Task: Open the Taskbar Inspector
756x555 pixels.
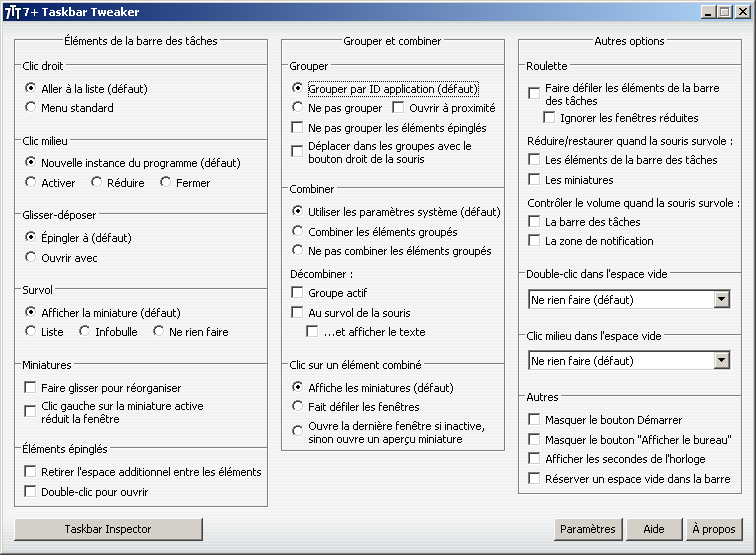Action: (108, 529)
